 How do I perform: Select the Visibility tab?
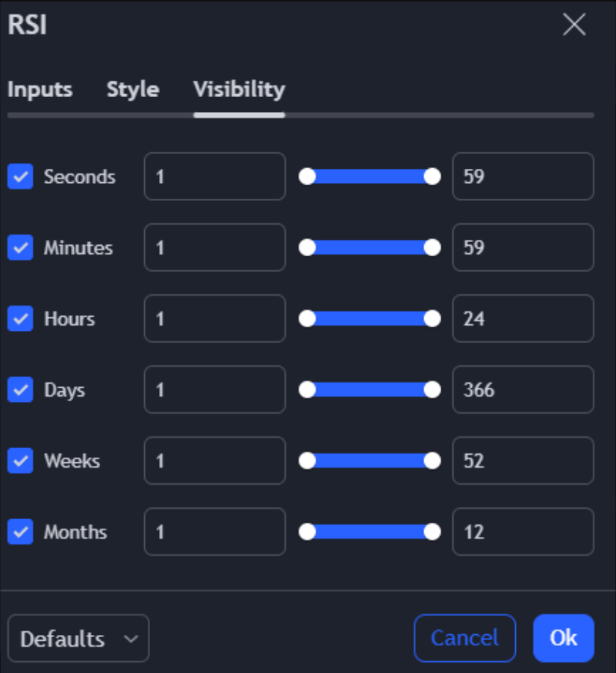click(x=239, y=90)
